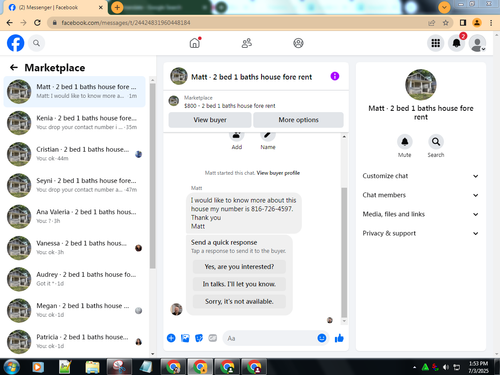Open a new Chrome tab
The width and height of the screenshot is (500, 375).
[117, 7]
